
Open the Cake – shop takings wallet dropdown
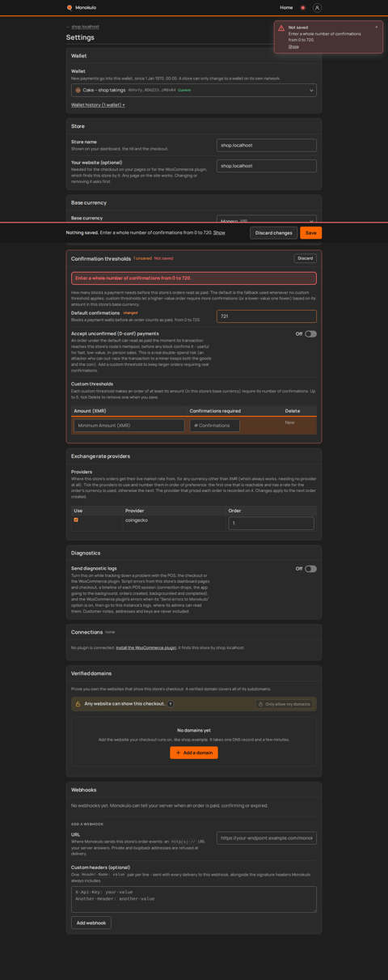click(x=194, y=90)
